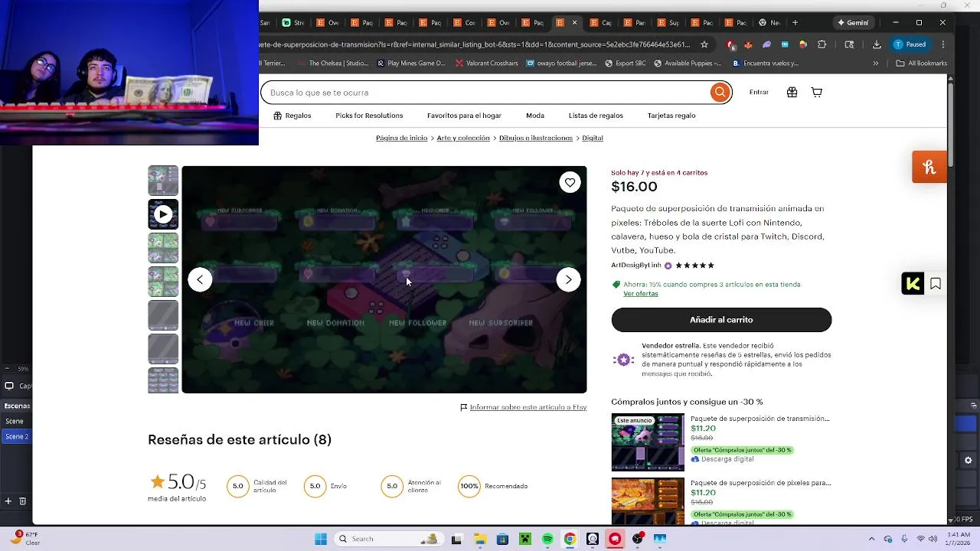Open Dibujos e ilustraciones breadcrumb
This screenshot has height=551, width=980.
pyautogui.click(x=536, y=139)
